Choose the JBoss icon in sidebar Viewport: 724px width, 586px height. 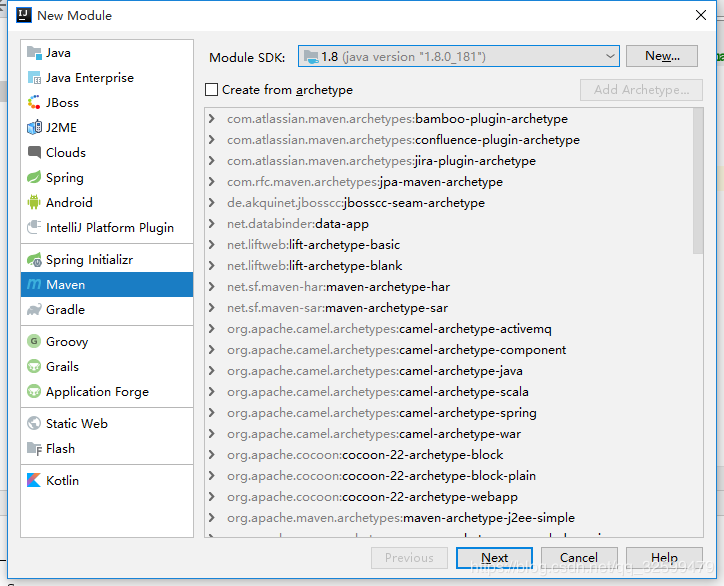34,103
